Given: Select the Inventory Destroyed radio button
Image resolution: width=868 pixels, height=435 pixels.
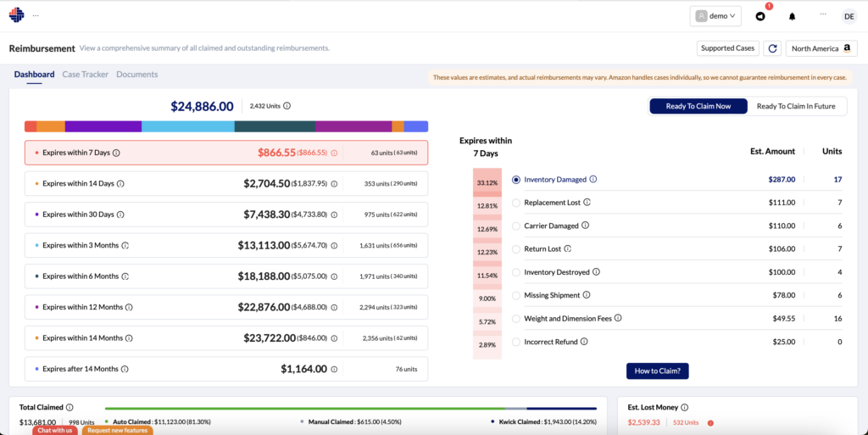Looking at the screenshot, I should click(516, 273).
